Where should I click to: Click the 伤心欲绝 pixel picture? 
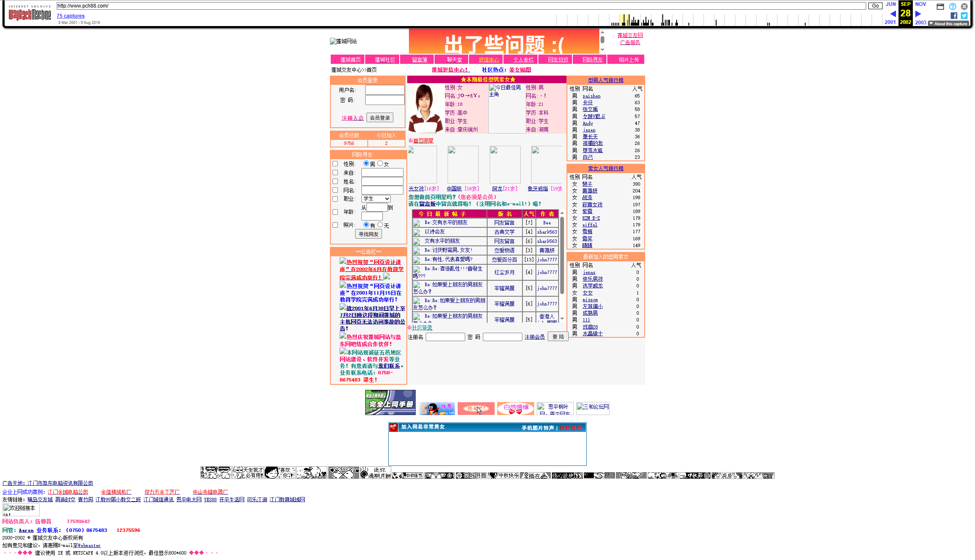coord(567,476)
